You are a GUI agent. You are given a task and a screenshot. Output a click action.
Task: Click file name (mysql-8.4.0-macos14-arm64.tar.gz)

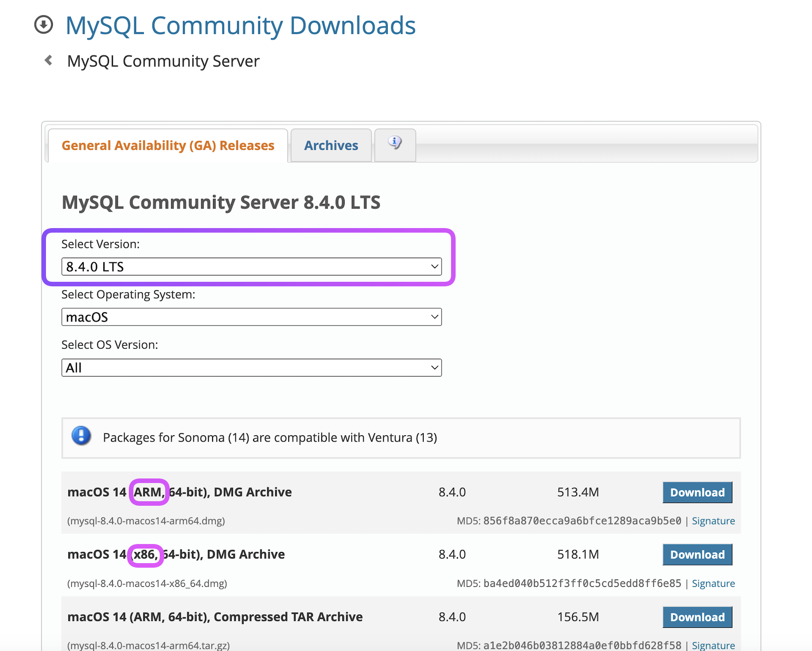click(x=148, y=645)
